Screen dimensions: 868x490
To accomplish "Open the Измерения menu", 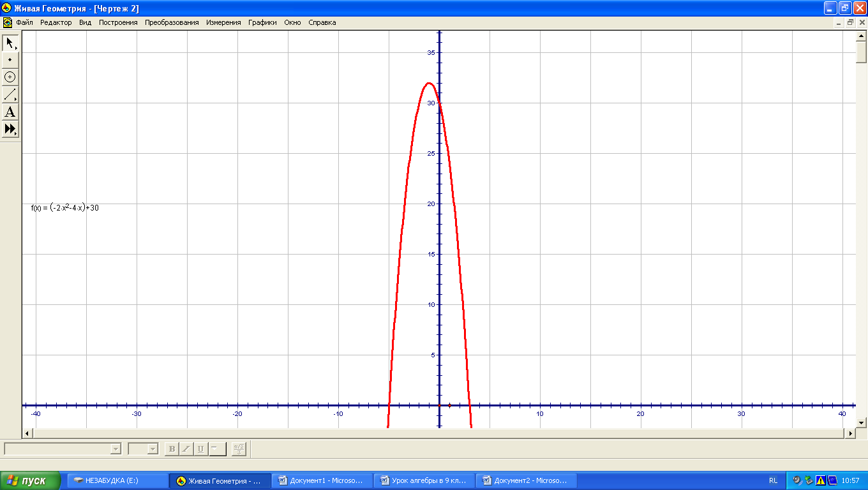I will pyautogui.click(x=223, y=22).
